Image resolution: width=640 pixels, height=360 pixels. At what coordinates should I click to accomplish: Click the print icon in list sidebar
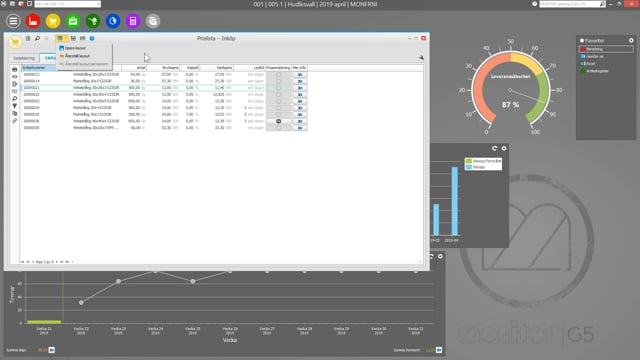tap(15, 69)
